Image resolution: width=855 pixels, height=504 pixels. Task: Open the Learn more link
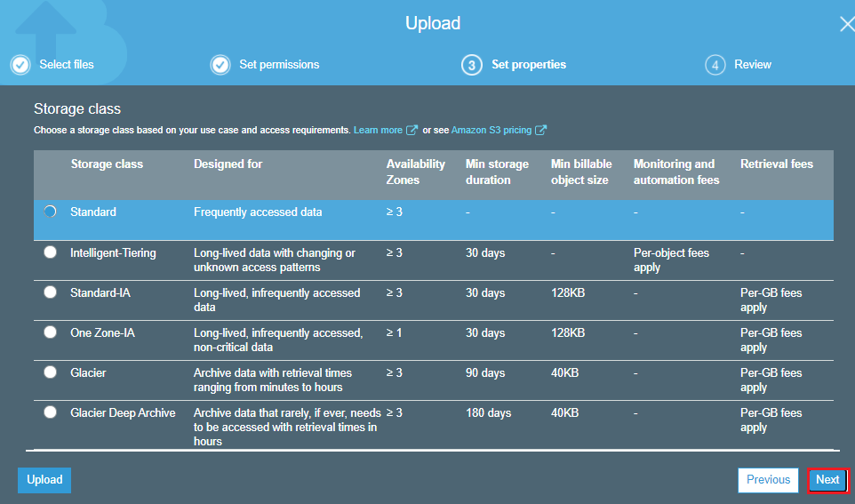point(378,130)
